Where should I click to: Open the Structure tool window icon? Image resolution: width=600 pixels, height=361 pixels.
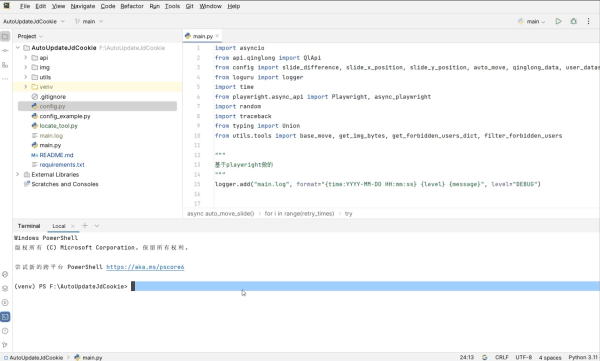pos(5,65)
